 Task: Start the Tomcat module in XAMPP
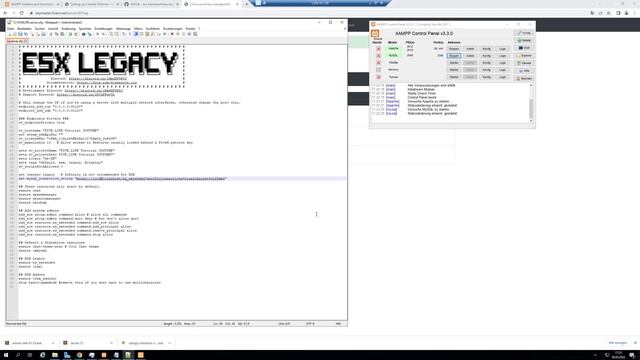[x=454, y=77]
